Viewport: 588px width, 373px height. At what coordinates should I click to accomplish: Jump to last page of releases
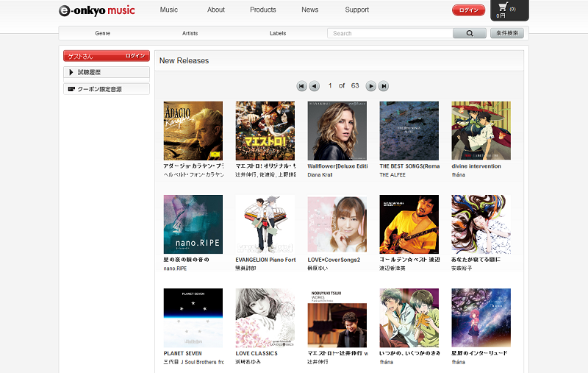383,86
